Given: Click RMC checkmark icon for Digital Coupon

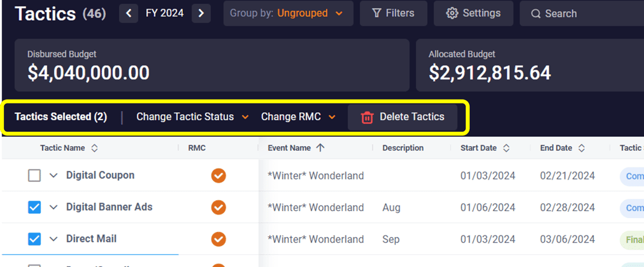Looking at the screenshot, I should pyautogui.click(x=218, y=176).
